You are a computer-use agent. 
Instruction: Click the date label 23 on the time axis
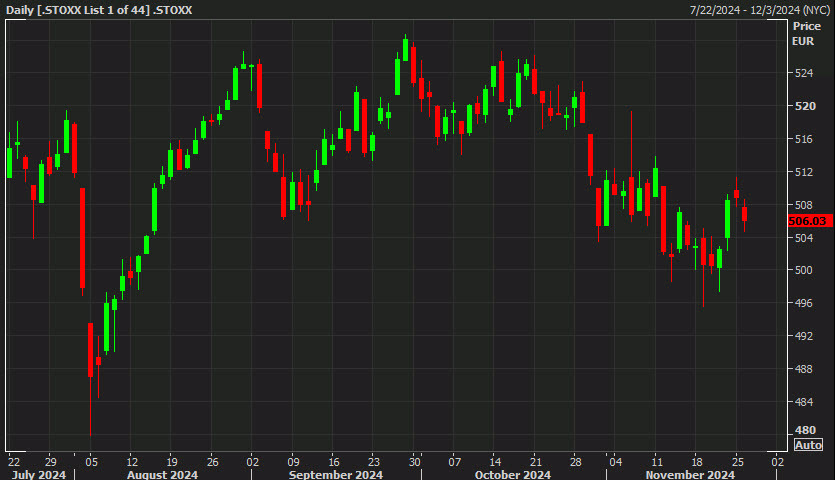point(374,462)
